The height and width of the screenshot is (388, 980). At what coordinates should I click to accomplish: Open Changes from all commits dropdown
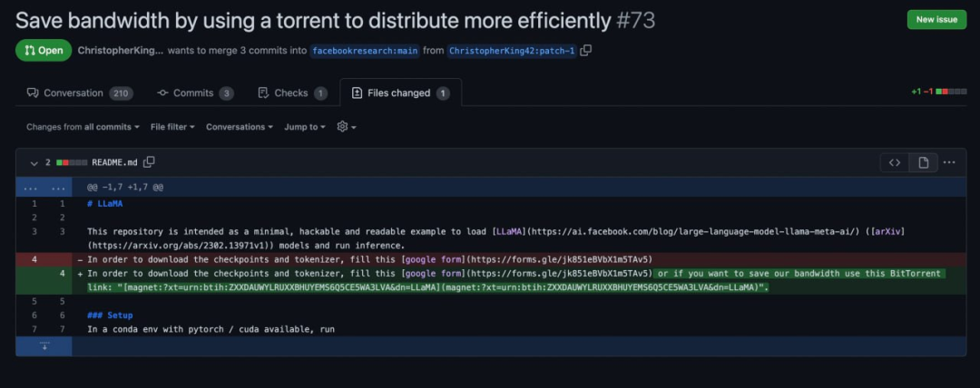point(83,127)
